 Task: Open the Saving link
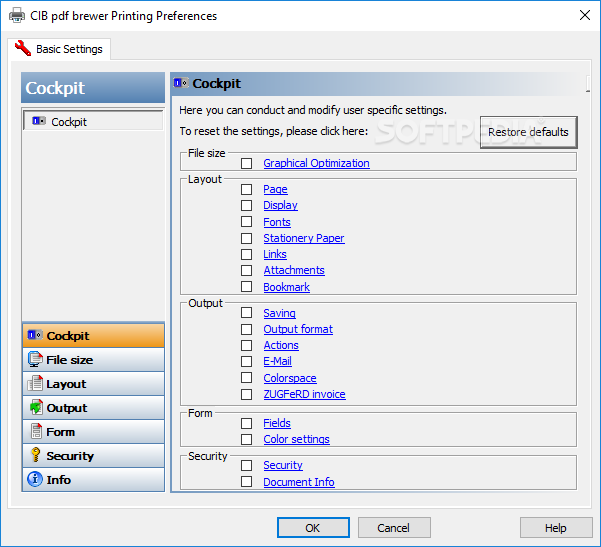click(279, 314)
